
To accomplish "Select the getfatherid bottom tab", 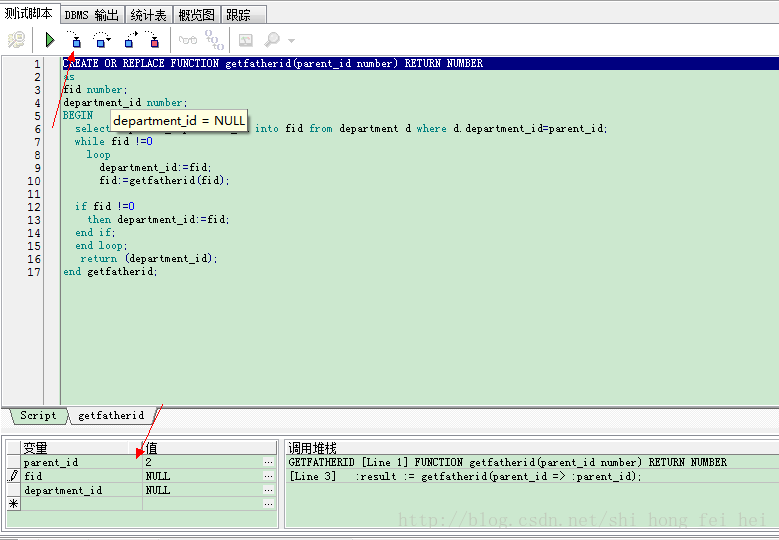I will [x=111, y=416].
